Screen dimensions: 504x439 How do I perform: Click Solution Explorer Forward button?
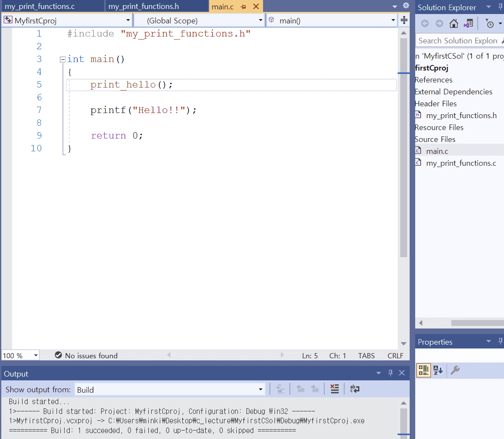tap(439, 23)
